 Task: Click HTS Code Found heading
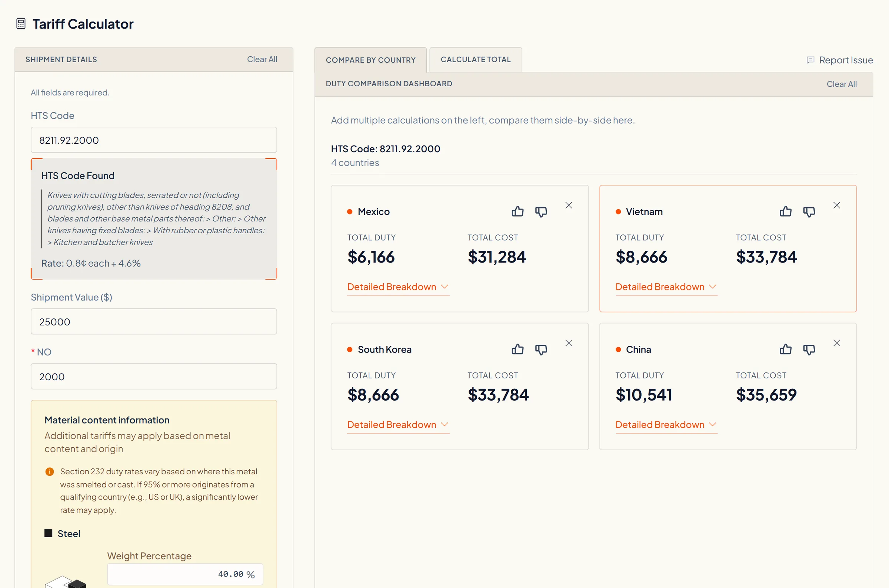pyautogui.click(x=78, y=176)
